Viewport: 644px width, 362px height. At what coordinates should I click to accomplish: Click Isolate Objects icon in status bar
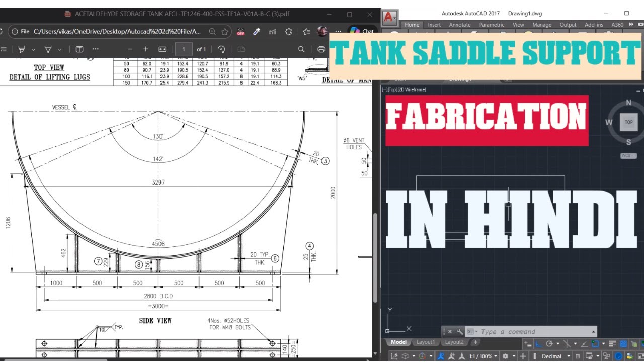coord(607,356)
